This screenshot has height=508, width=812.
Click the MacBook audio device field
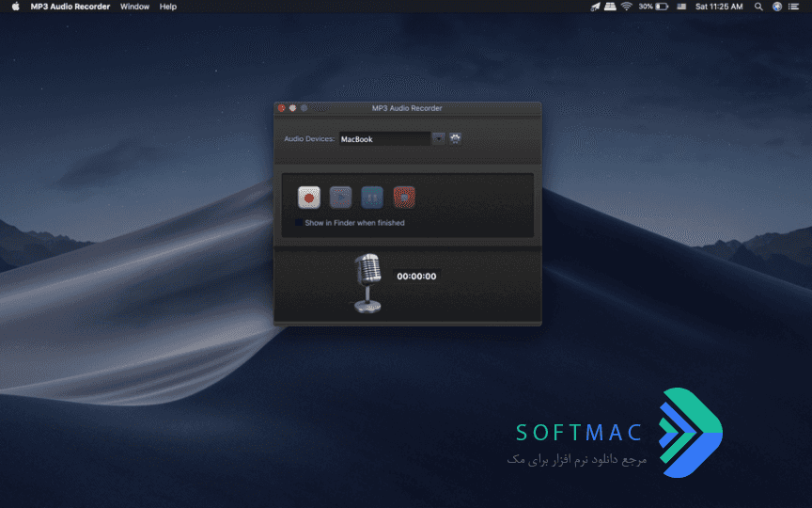[384, 139]
